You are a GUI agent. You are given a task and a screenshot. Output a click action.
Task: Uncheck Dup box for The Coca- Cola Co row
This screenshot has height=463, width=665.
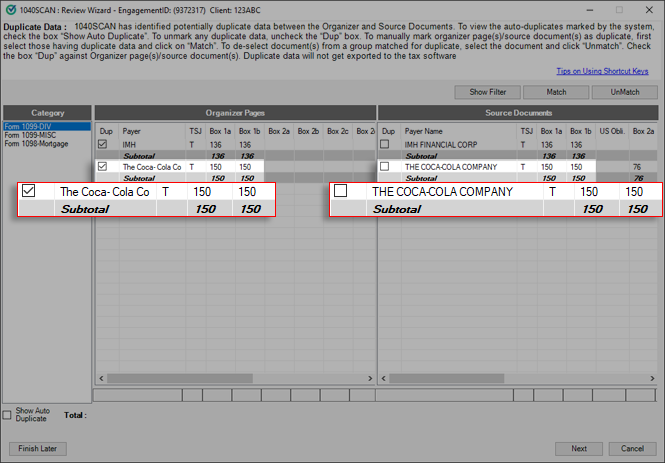point(102,166)
